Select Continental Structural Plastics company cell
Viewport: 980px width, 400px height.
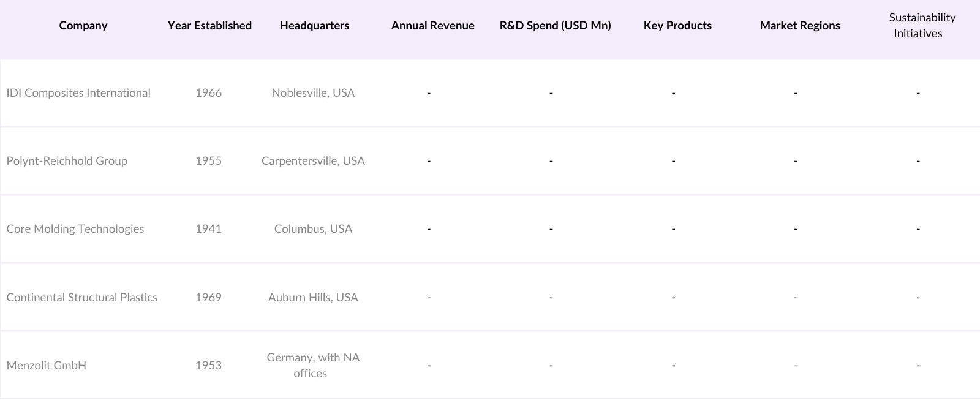click(82, 298)
